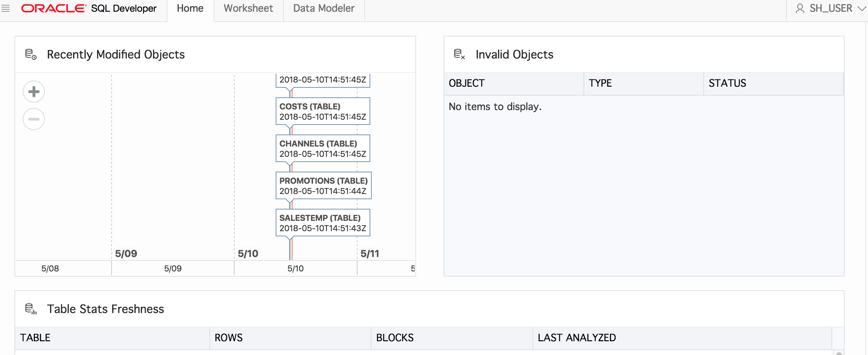This screenshot has height=355, width=868.
Task: Click the 5/09 date on timeline overview
Action: [x=173, y=269]
